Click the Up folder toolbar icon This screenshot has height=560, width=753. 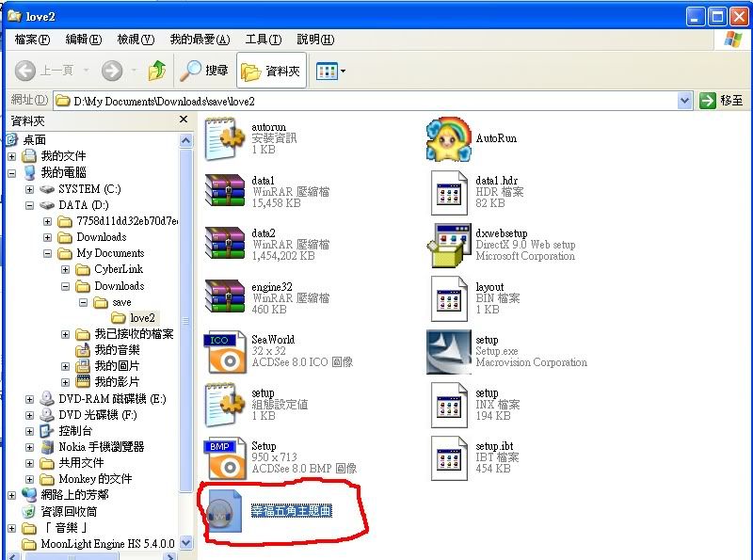(157, 71)
